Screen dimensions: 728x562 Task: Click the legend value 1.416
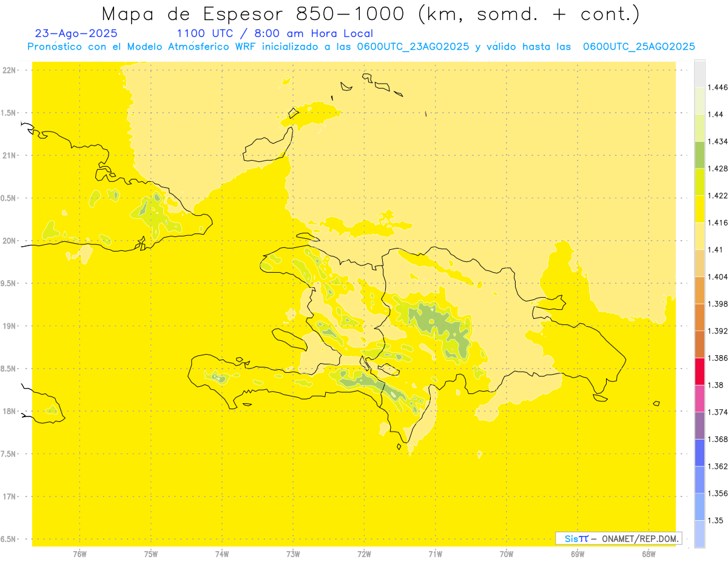(x=718, y=222)
